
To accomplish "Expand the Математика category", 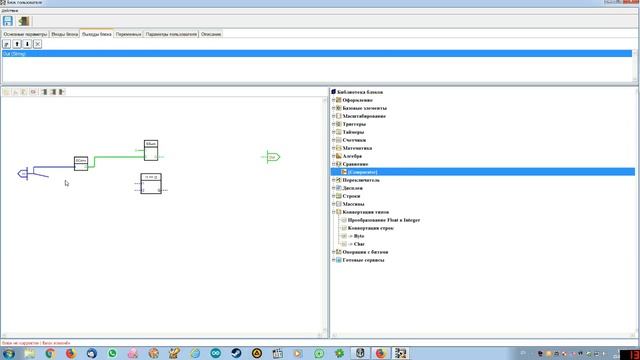I will pyautogui.click(x=333, y=148).
